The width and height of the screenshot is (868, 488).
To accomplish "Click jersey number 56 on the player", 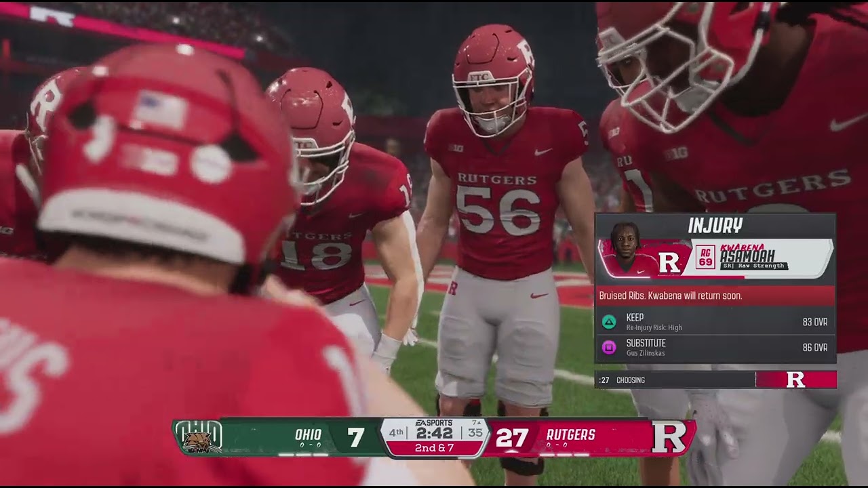I will pos(498,210).
